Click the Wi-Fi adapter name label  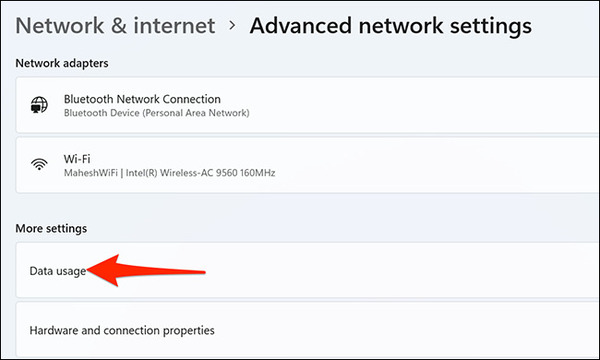[x=77, y=159]
